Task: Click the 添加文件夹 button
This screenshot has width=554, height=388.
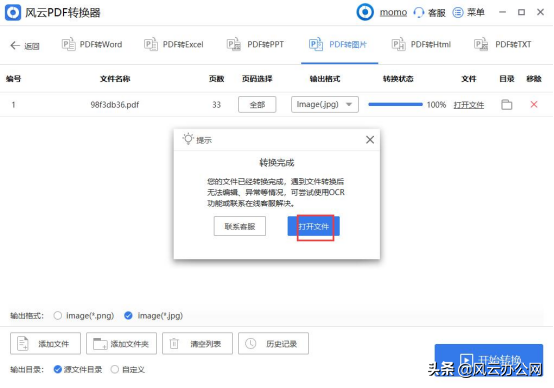Action: (121, 343)
